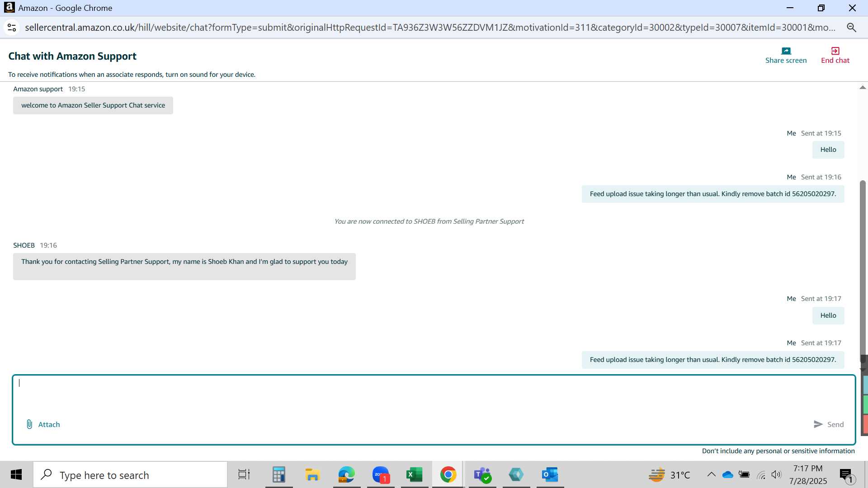Click the End chat exit icon
Screen dimensions: 868x488
tap(835, 51)
